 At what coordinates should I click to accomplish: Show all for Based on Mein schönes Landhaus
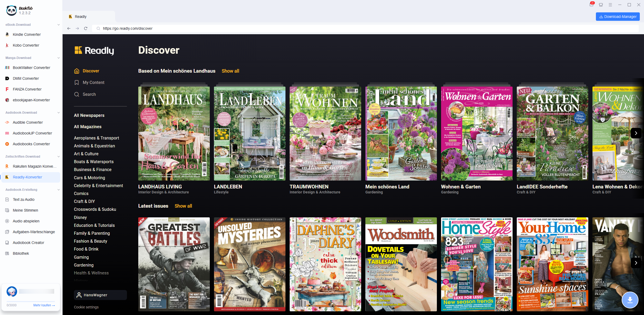230,71
